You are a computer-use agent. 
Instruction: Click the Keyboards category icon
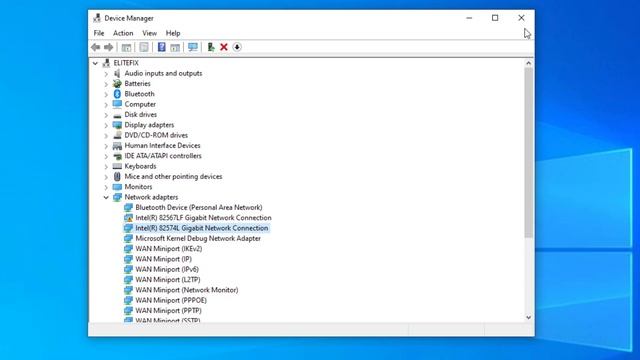coord(117,166)
